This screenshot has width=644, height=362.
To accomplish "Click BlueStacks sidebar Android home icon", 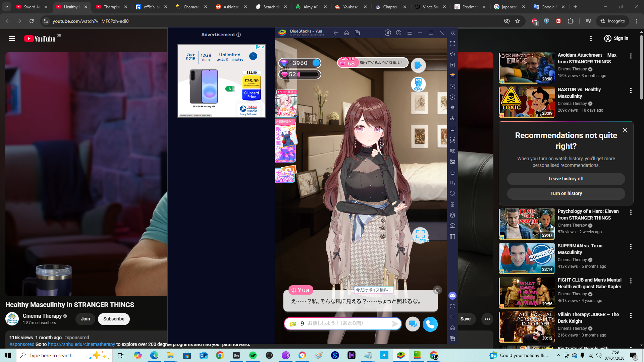I will point(452,328).
